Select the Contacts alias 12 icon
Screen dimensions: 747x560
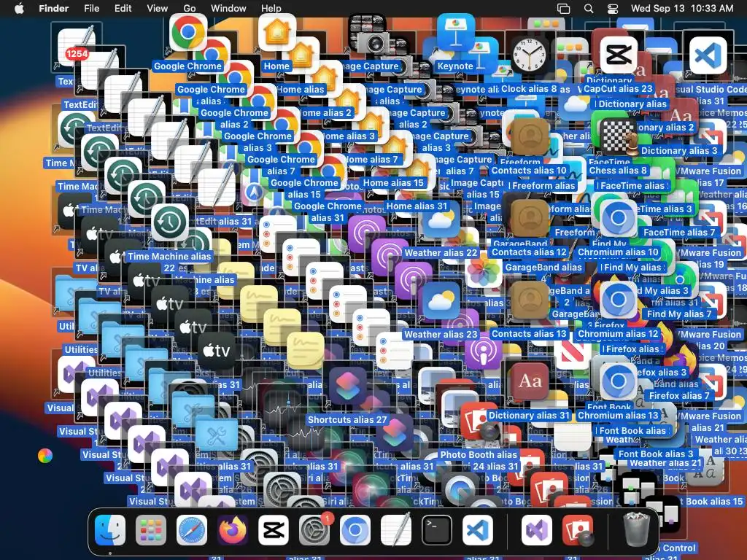530,218
